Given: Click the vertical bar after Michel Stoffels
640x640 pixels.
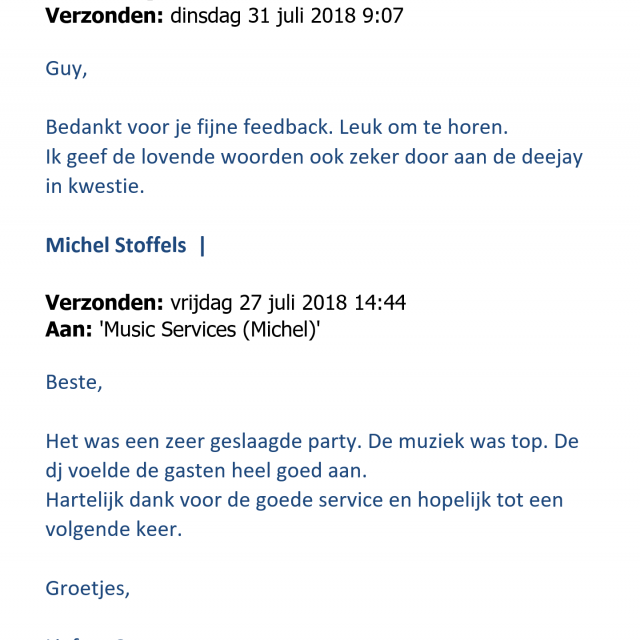Looking at the screenshot, I should pyautogui.click(x=202, y=246).
